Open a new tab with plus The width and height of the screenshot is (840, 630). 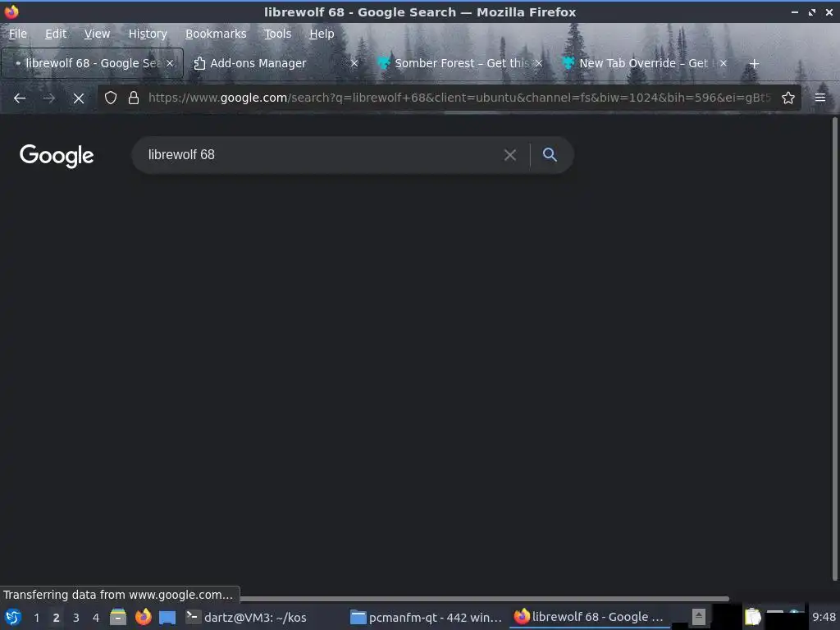pyautogui.click(x=754, y=64)
